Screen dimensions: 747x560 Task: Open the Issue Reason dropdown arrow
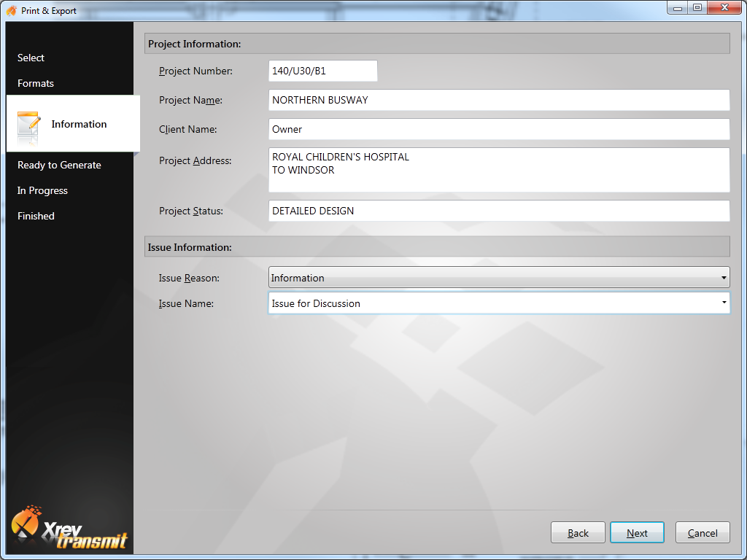(723, 278)
